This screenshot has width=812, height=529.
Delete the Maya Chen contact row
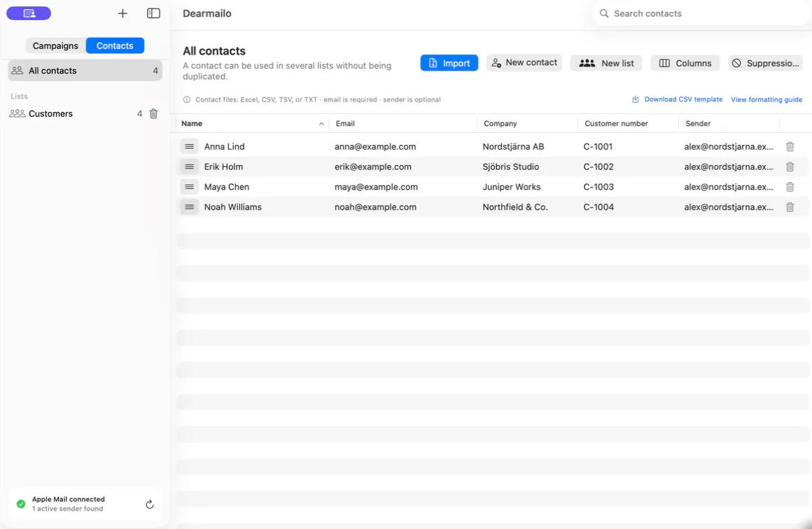point(790,187)
